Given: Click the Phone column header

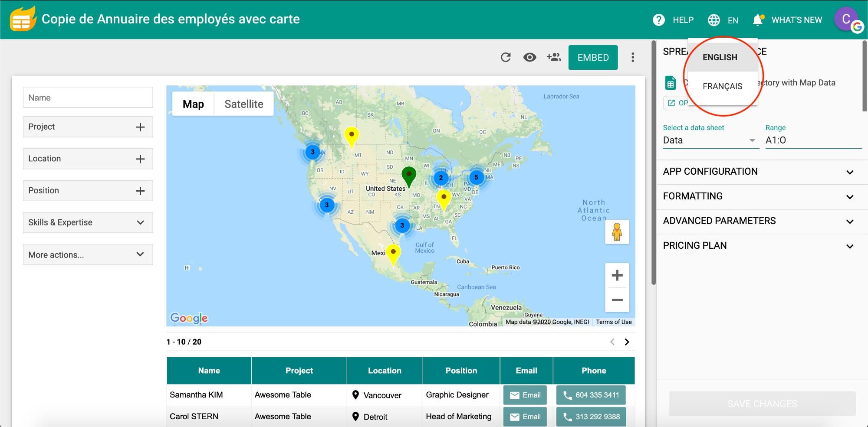Looking at the screenshot, I should [x=594, y=371].
